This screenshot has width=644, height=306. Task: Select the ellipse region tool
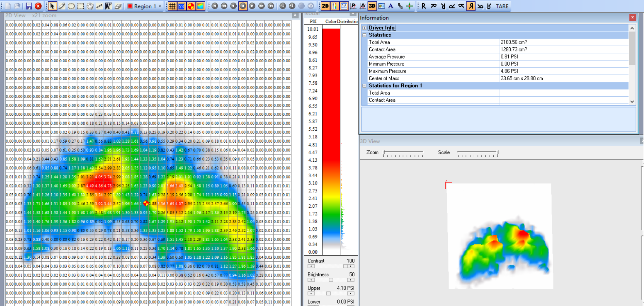click(71, 6)
